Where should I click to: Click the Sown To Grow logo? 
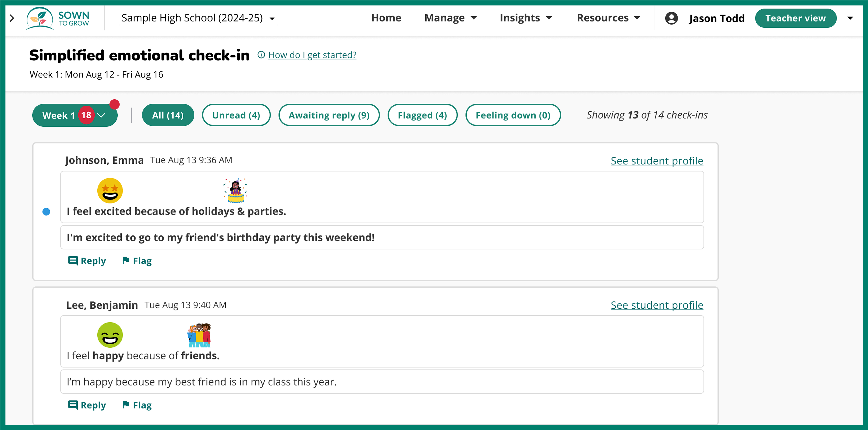[x=58, y=18]
